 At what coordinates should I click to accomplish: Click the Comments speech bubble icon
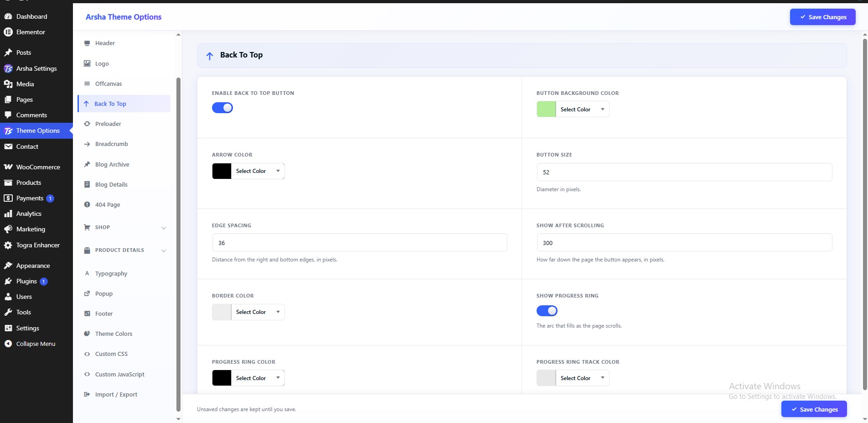coord(8,115)
